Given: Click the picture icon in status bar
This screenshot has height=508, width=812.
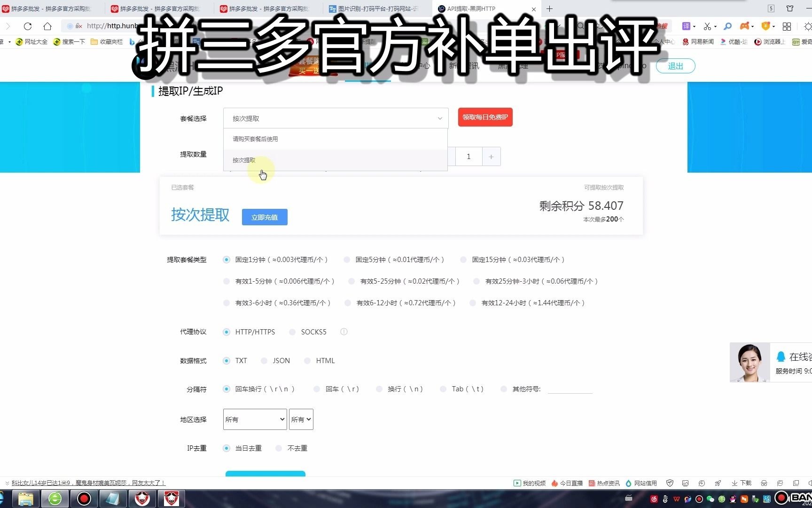Looking at the screenshot, I should pyautogui.click(x=686, y=483).
